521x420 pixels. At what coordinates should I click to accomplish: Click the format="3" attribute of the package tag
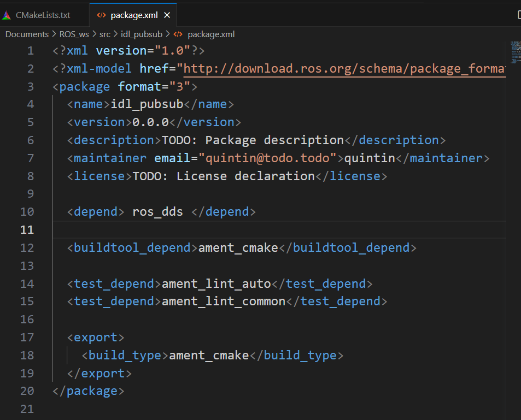point(154,87)
